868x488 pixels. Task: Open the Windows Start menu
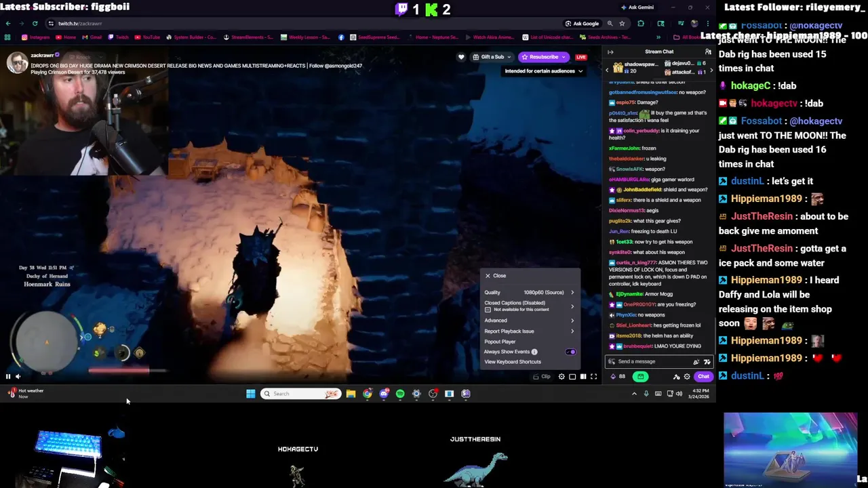250,394
